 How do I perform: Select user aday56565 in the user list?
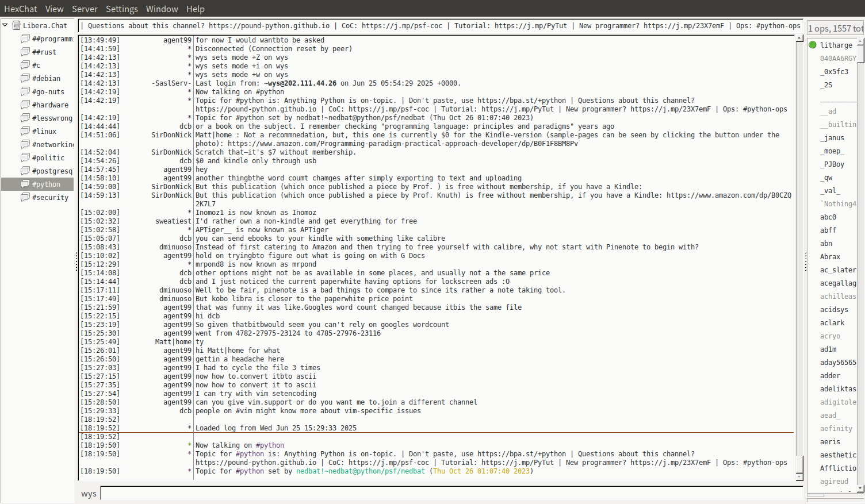(838, 362)
